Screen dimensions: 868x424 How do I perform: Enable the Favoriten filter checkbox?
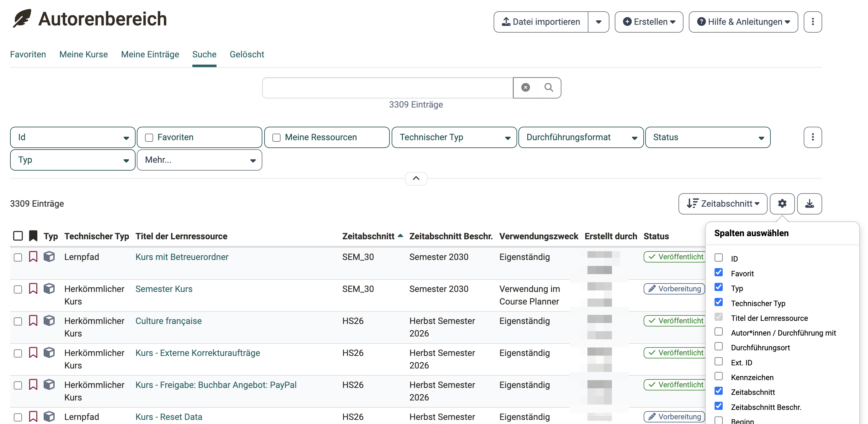coord(149,137)
